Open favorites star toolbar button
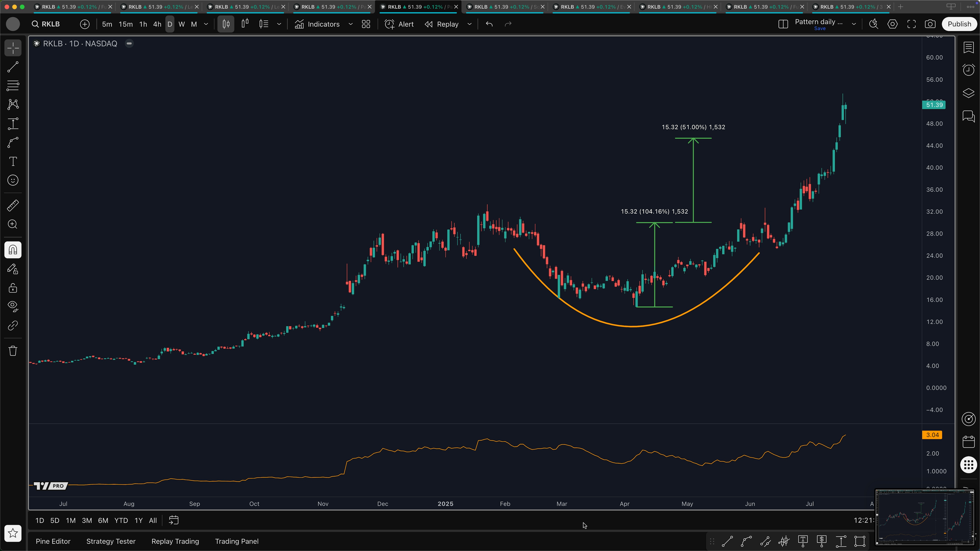 [x=13, y=533]
